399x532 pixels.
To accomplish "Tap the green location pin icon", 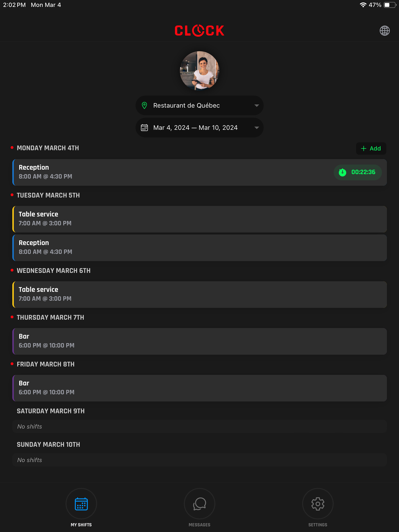I will [x=144, y=105].
